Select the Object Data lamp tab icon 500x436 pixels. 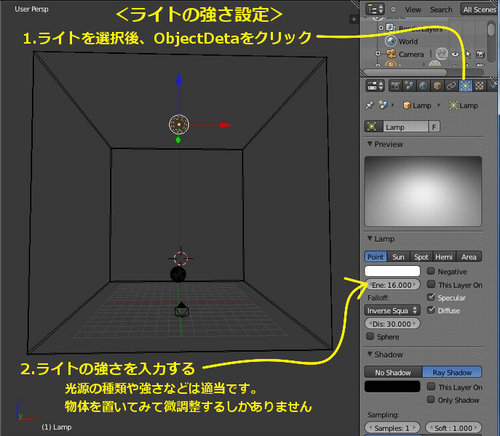point(465,86)
